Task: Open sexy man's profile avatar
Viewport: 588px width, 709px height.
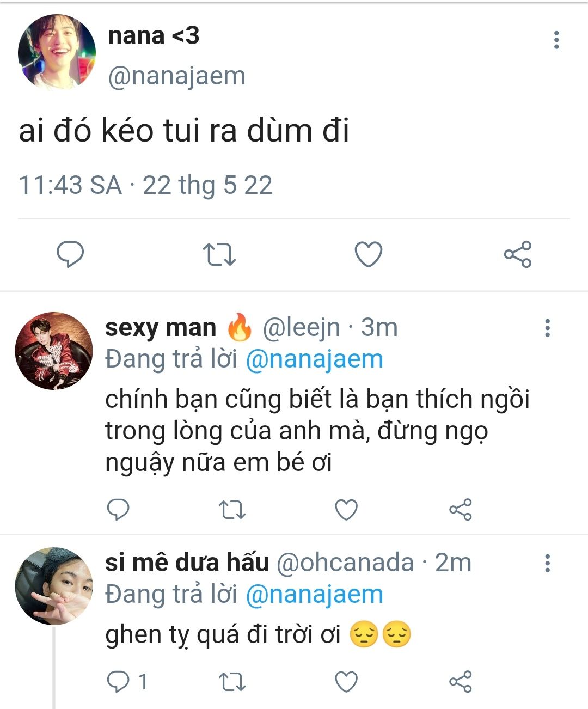Action: click(53, 351)
